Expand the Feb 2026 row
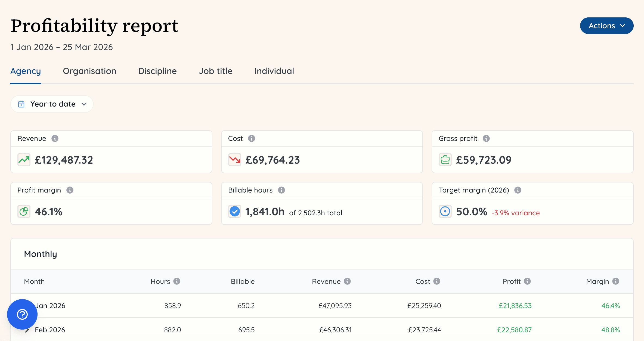This screenshot has height=341, width=644. pos(27,330)
